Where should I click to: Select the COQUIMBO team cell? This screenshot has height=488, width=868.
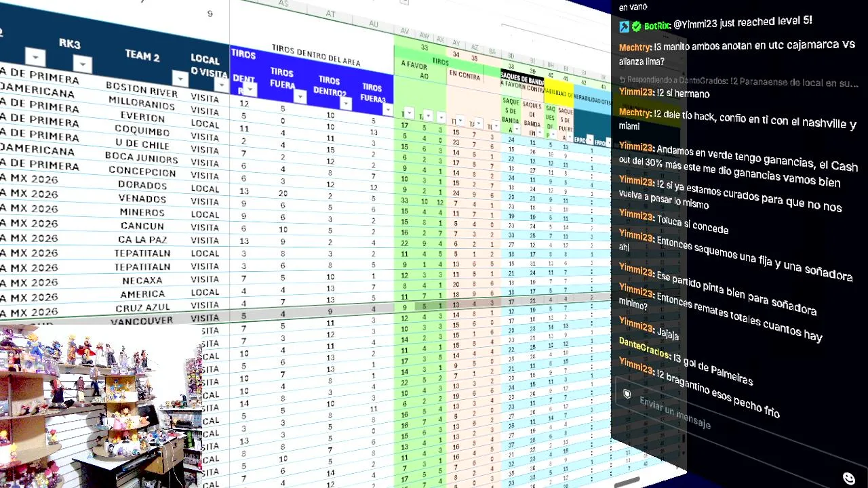pos(142,130)
